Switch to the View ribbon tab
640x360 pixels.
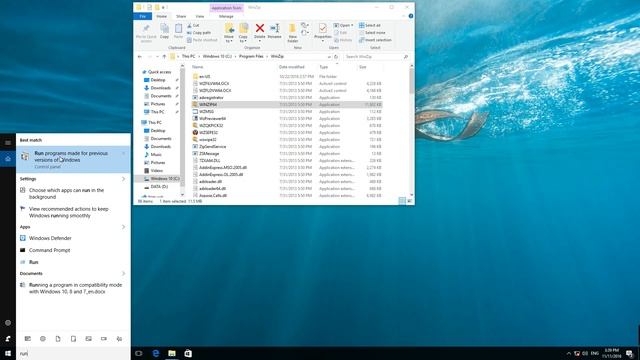pos(200,16)
